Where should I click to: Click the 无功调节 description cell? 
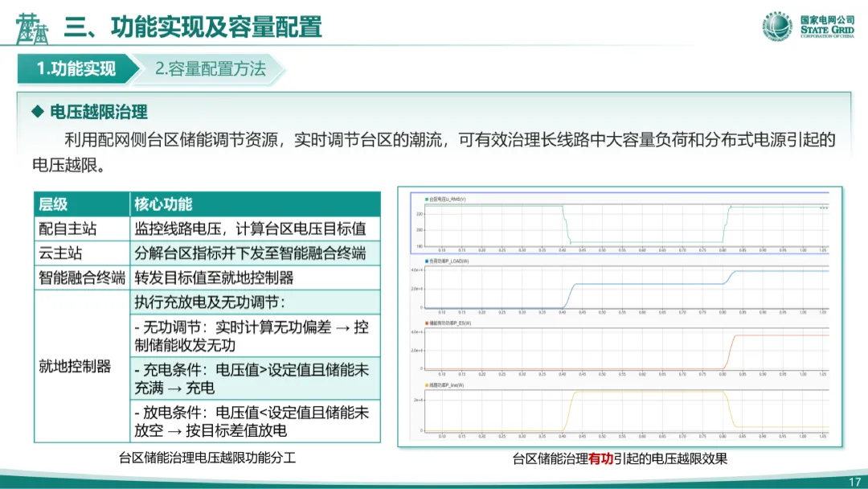pos(256,335)
